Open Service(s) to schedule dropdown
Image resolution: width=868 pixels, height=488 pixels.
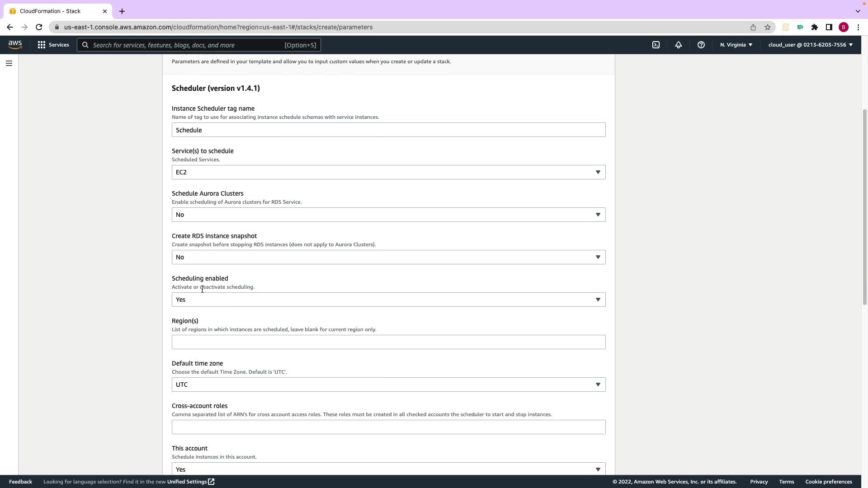388,172
